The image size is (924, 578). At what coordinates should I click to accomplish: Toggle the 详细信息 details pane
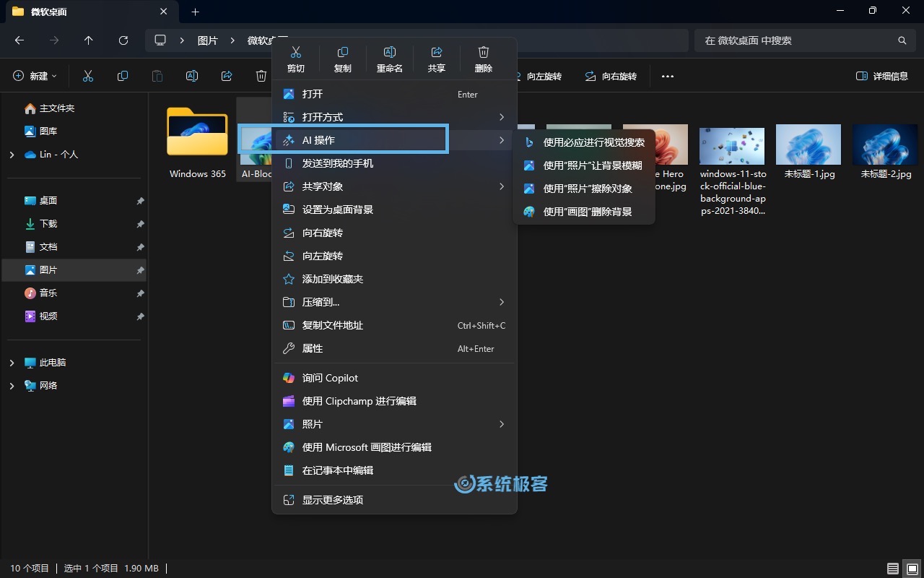[x=881, y=76]
